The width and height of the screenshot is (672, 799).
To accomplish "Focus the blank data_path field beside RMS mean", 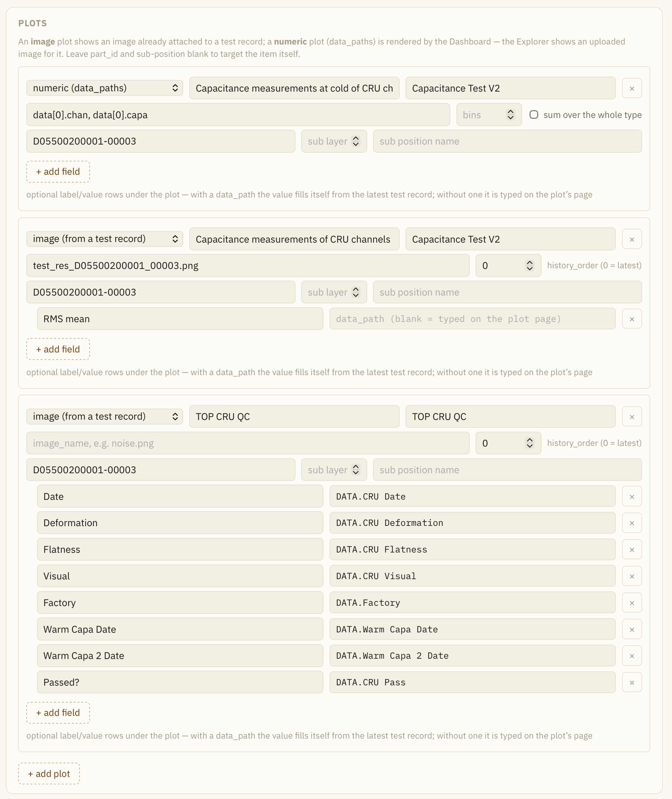I will [x=472, y=319].
